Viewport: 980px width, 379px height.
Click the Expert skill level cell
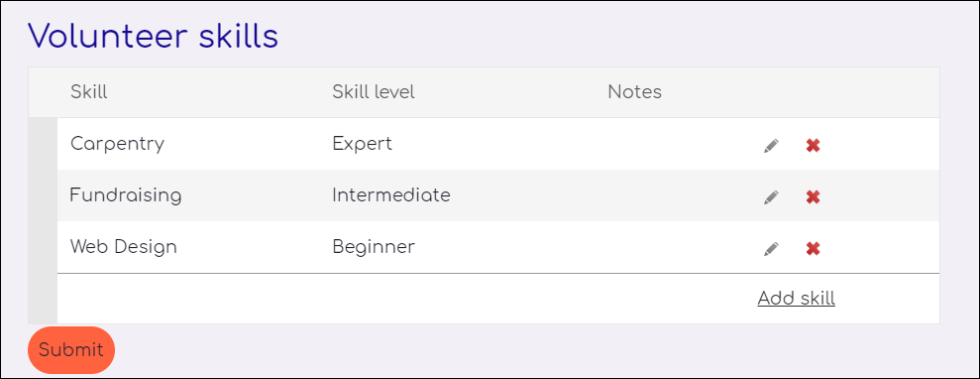click(x=456, y=144)
